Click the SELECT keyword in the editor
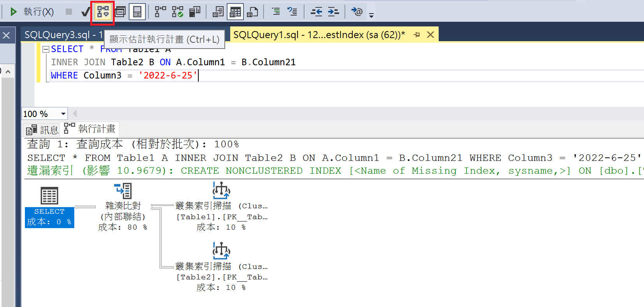644x307 pixels. (67, 49)
